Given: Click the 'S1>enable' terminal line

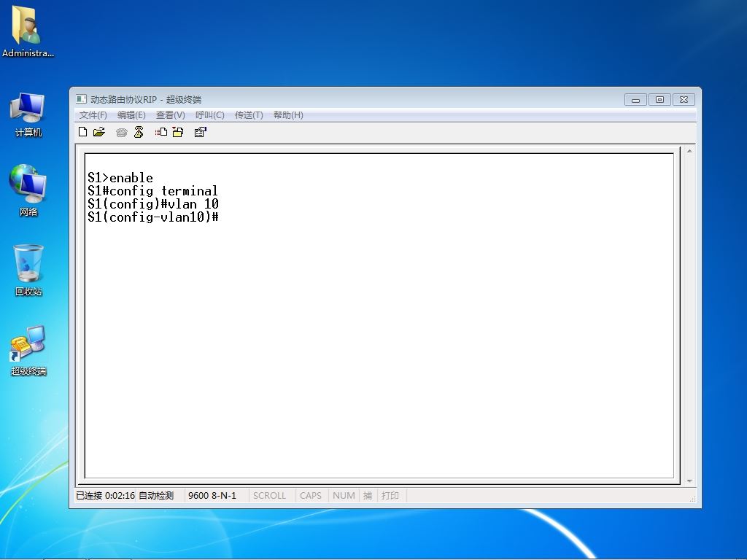Looking at the screenshot, I should [120, 178].
